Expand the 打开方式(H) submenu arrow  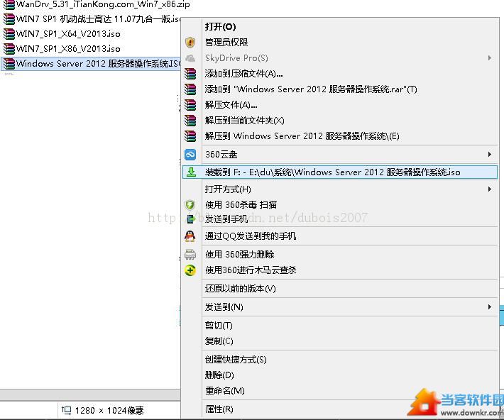coord(490,189)
